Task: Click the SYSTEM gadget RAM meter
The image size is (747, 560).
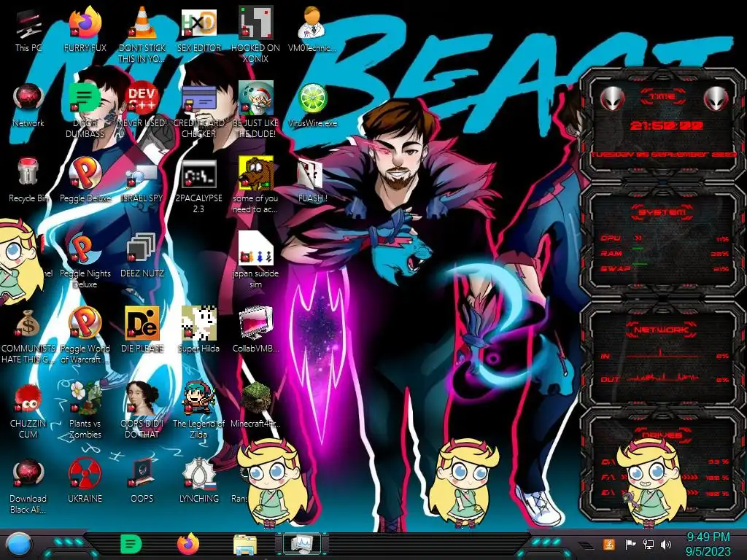Action: click(x=664, y=253)
